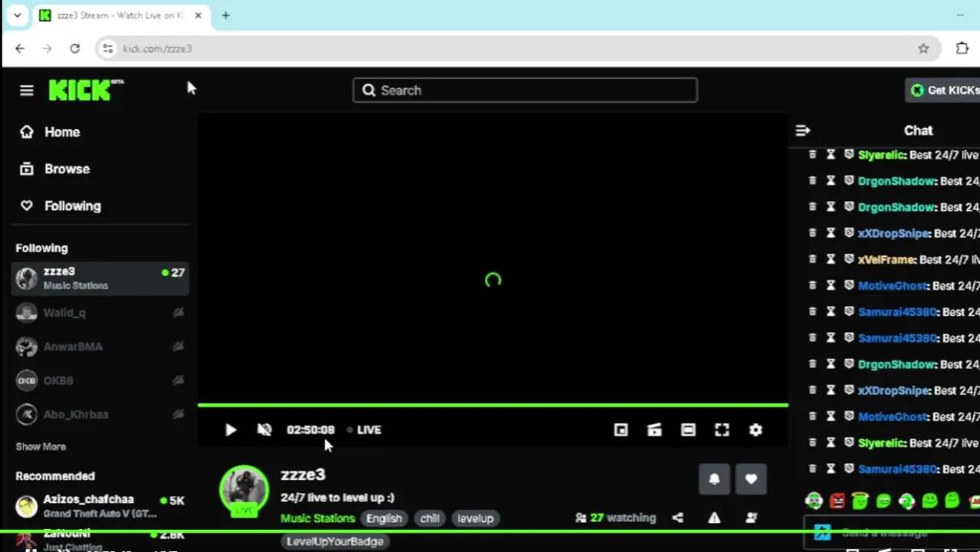
Task: Click first emote in chat emote row
Action: [x=814, y=501]
